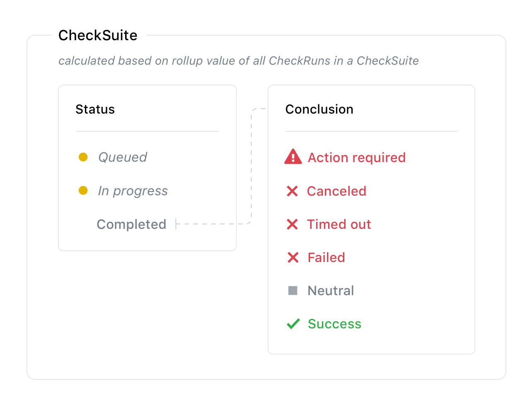Click the Status panel heading

95,109
